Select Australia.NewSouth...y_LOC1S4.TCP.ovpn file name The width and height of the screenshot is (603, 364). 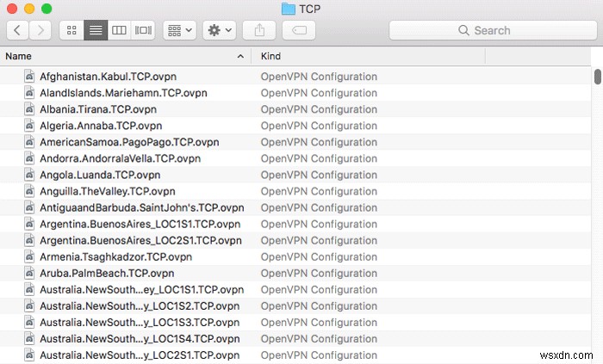tap(140, 339)
